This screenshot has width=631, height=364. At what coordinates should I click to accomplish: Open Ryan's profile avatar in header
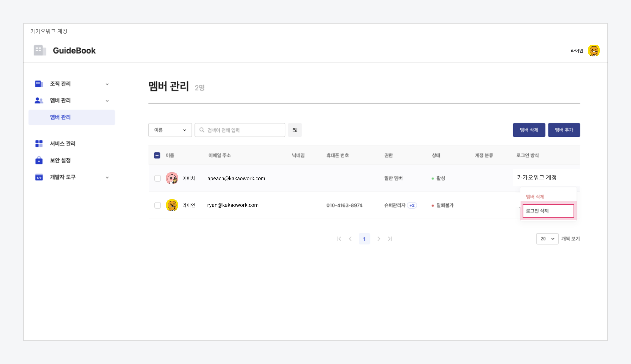pyautogui.click(x=594, y=51)
